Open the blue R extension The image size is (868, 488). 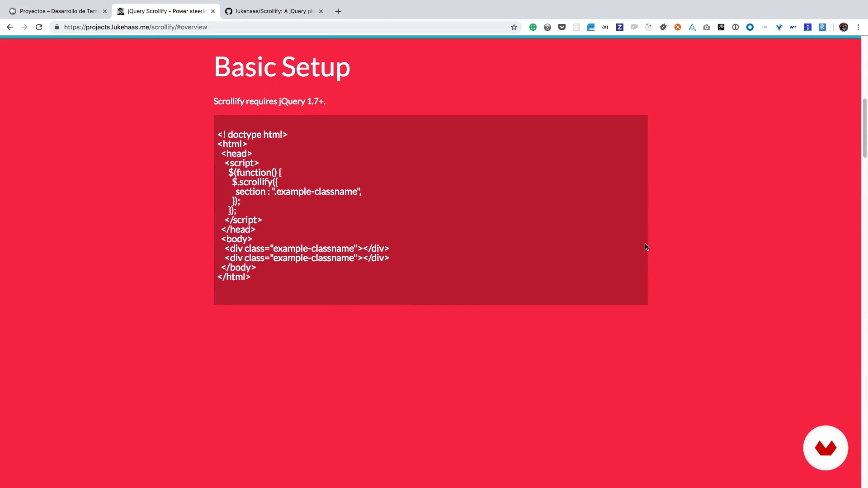(x=822, y=27)
